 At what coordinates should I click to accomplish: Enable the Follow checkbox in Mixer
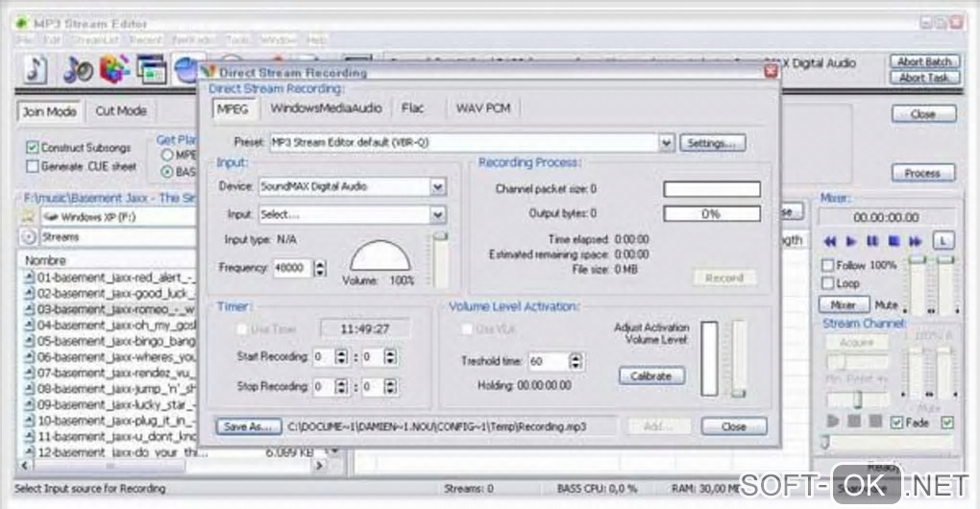click(x=828, y=265)
